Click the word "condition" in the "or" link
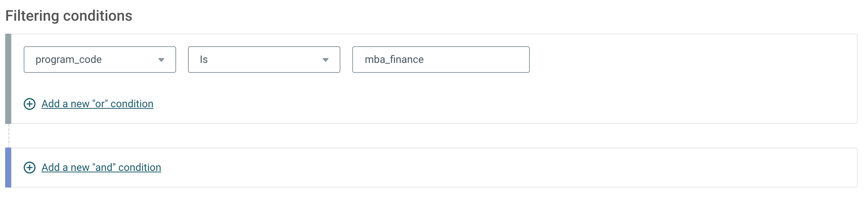Screen dimensions: 868x199 (132, 104)
